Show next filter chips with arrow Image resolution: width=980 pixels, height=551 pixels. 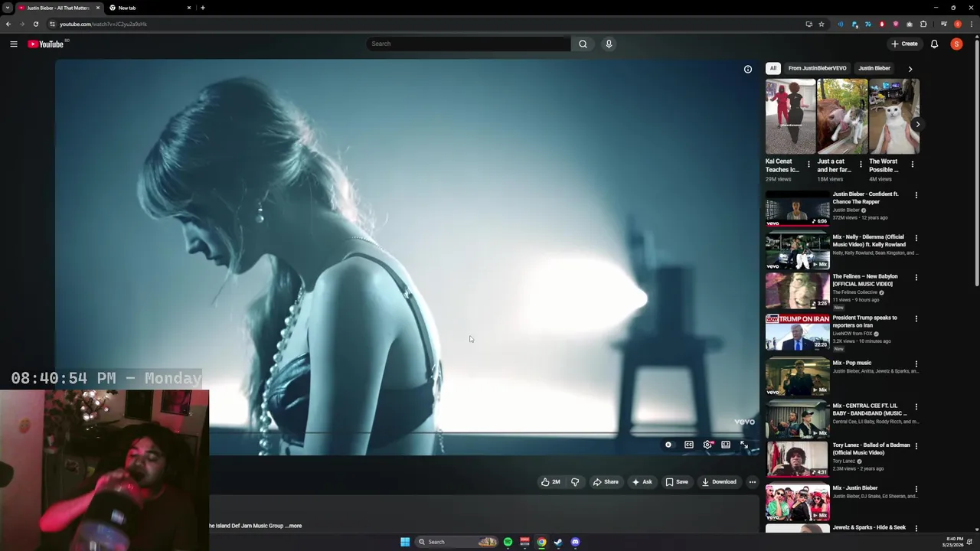pos(910,69)
